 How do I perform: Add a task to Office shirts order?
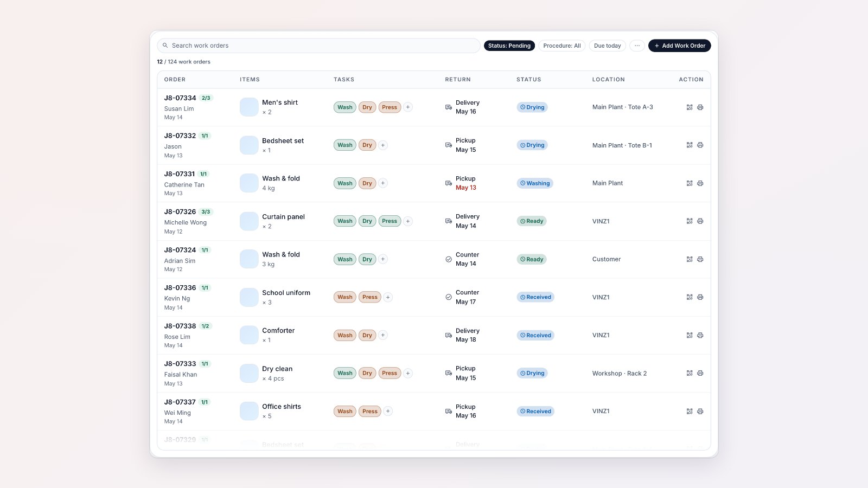(388, 411)
